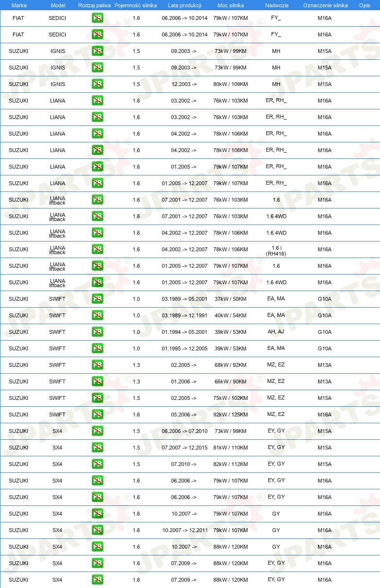Click the Moc silnika header

pos(231,5)
